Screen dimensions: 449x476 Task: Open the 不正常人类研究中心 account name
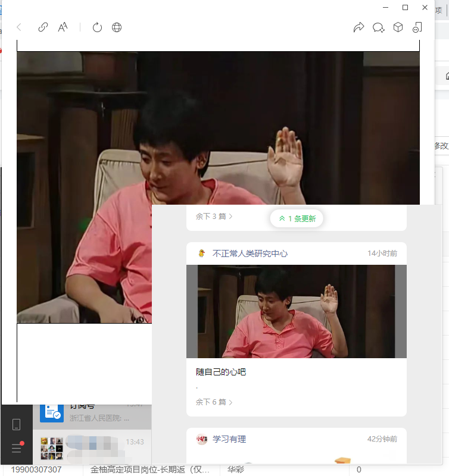pos(250,253)
